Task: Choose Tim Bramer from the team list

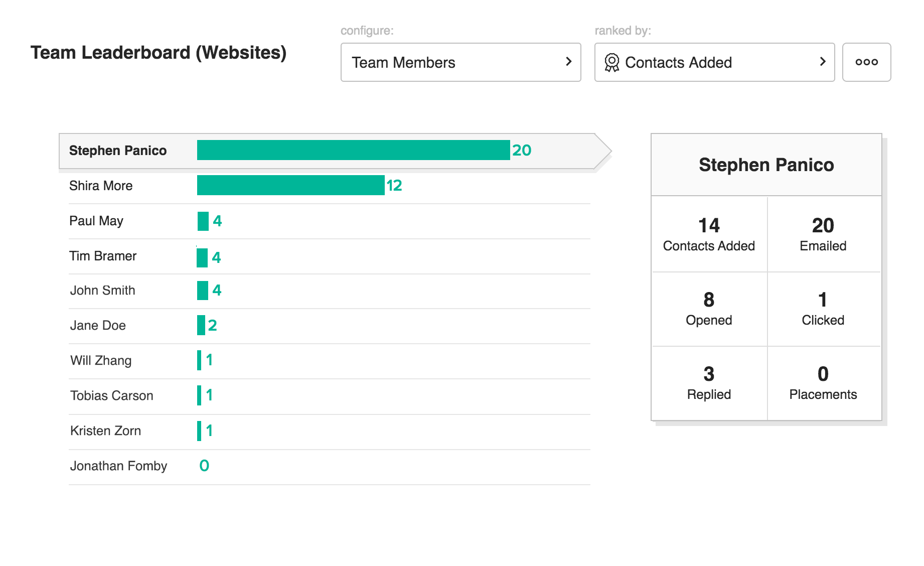Action: pyautogui.click(x=103, y=256)
